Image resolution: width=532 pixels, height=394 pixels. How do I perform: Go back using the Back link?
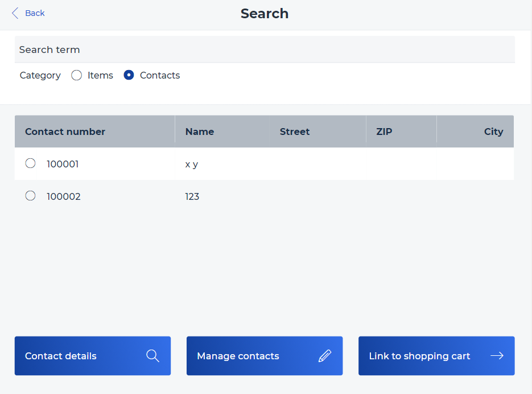click(35, 13)
